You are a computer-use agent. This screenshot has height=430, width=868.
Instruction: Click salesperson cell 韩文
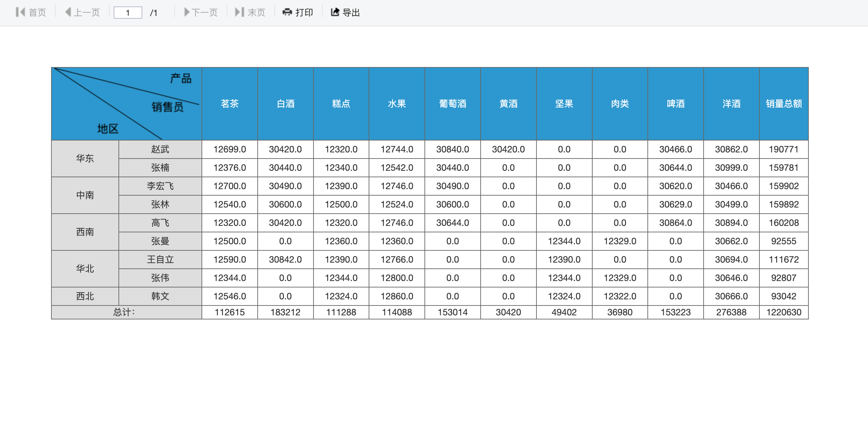(160, 296)
